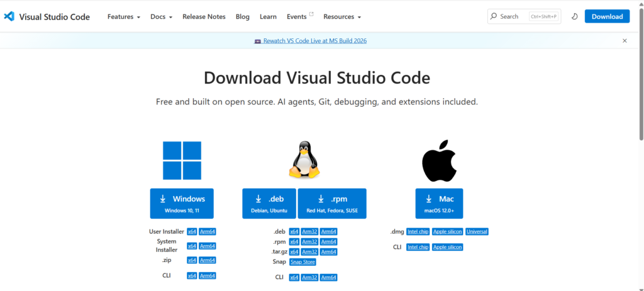Download Linux .deb Arm64 package
The height and width of the screenshot is (291, 644).
coord(328,231)
